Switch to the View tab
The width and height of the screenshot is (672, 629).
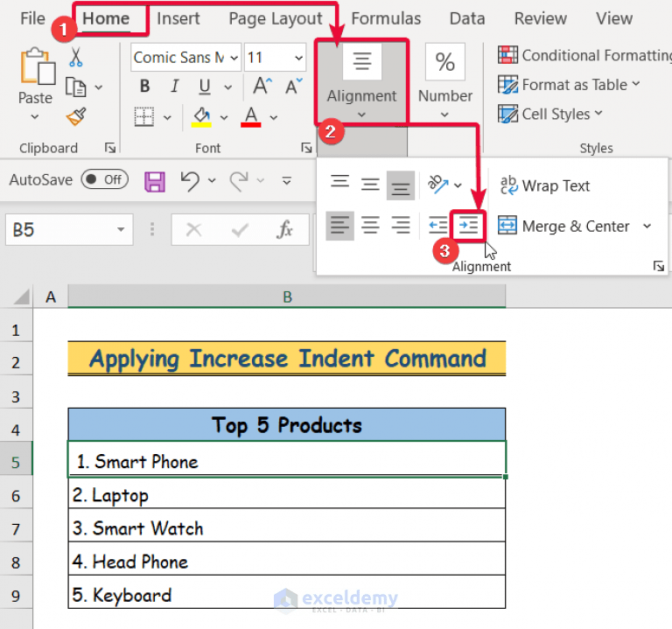[x=614, y=18]
